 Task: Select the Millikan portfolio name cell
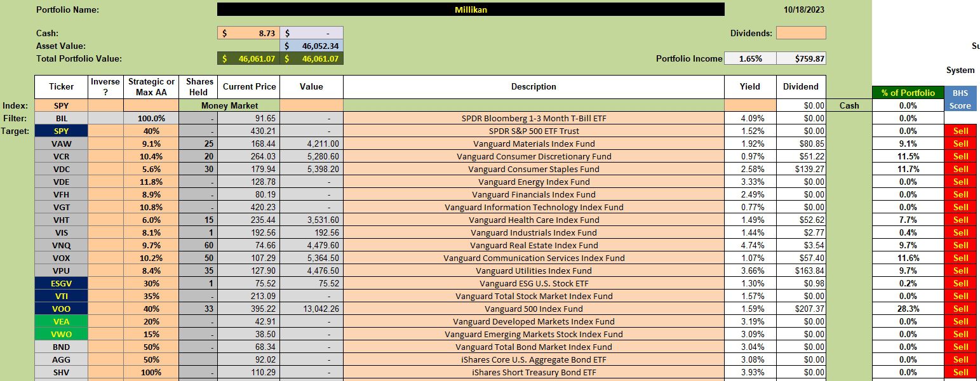[x=471, y=10]
